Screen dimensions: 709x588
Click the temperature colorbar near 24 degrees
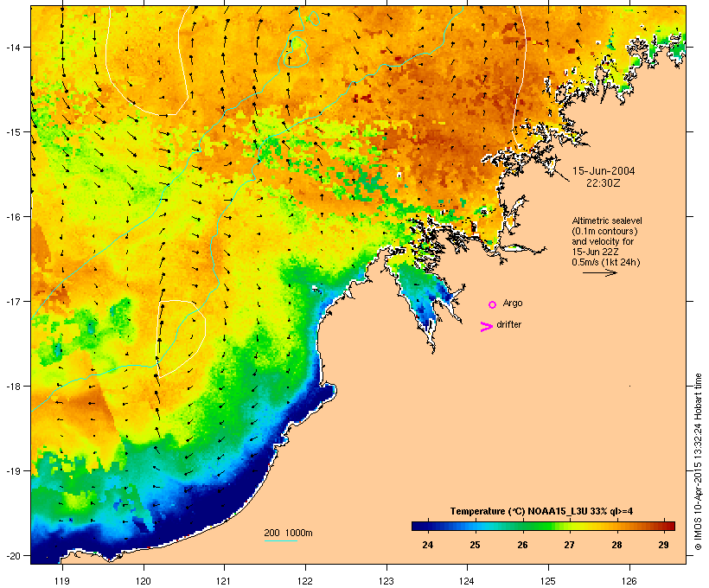pyautogui.click(x=428, y=526)
